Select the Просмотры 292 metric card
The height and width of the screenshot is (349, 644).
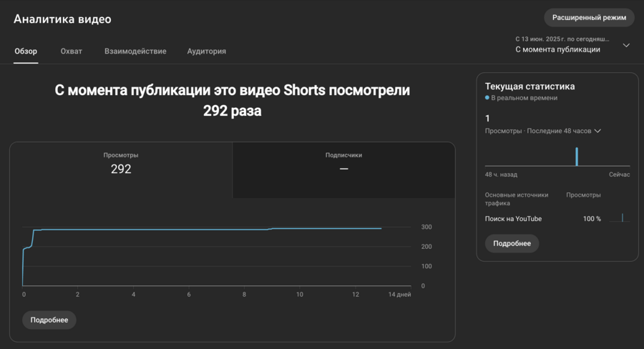[121, 170]
